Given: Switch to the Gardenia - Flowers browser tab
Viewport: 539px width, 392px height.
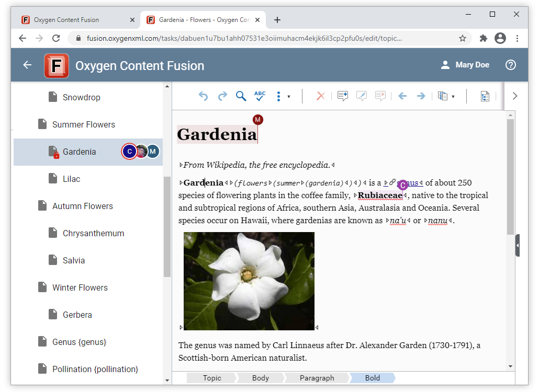Looking at the screenshot, I should pyautogui.click(x=203, y=20).
